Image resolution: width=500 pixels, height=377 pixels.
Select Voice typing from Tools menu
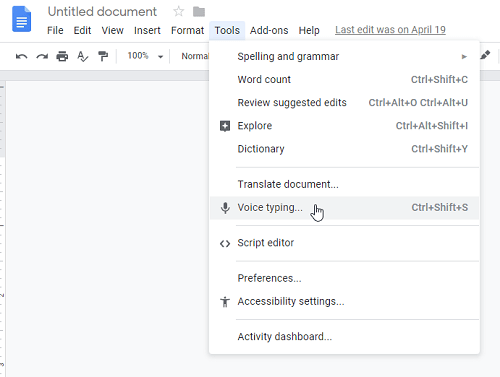(x=344, y=208)
